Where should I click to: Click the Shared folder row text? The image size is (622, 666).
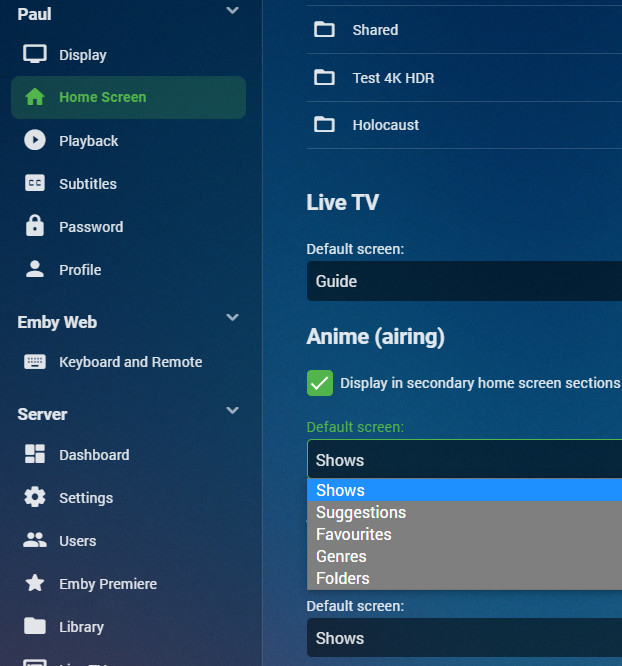(375, 30)
